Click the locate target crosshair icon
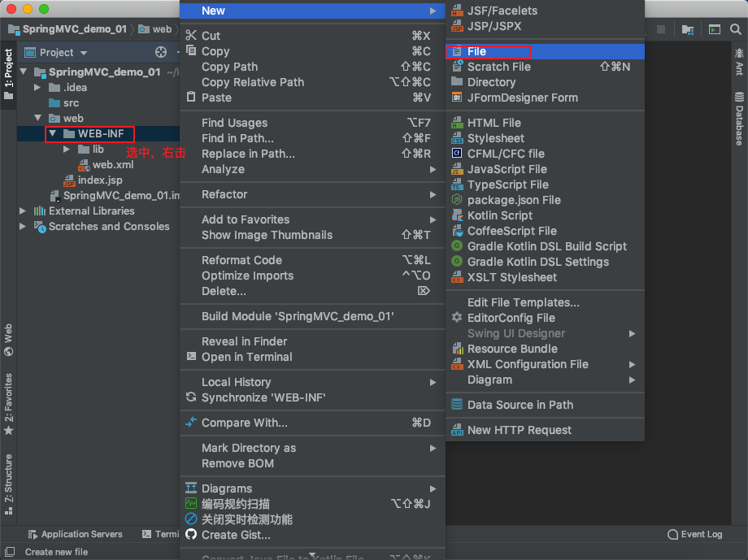 click(161, 53)
